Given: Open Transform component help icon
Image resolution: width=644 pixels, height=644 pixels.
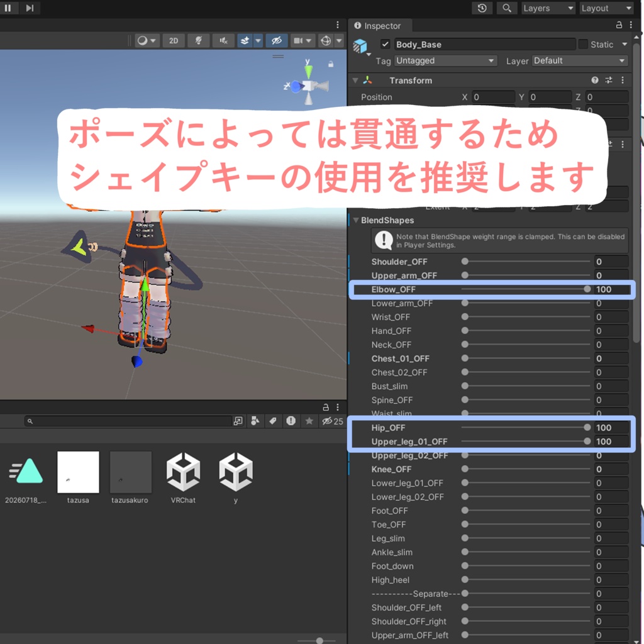Looking at the screenshot, I should (595, 80).
